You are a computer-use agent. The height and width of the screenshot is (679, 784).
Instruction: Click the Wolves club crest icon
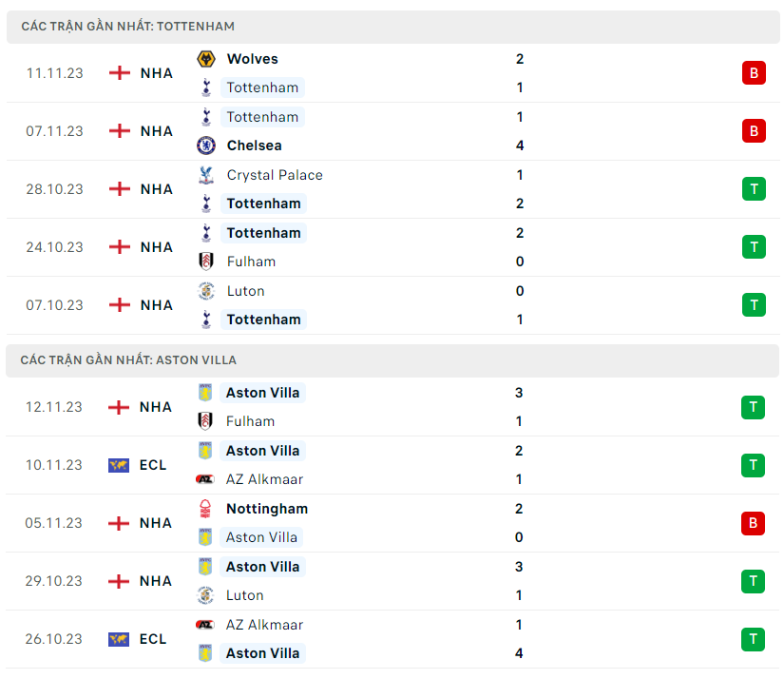pos(205,59)
